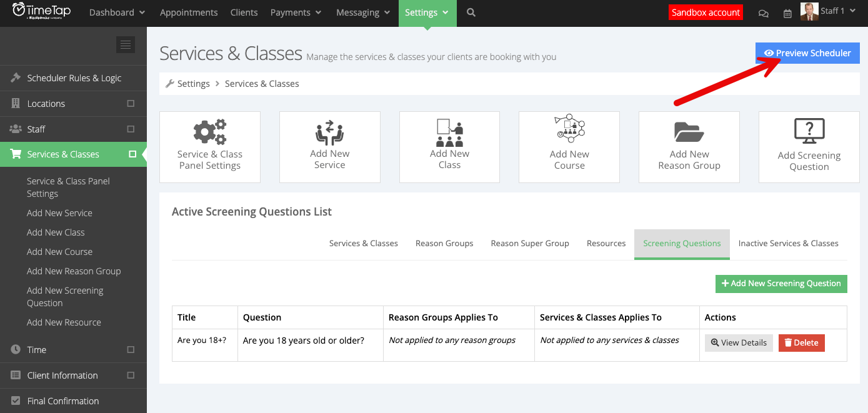Image resolution: width=868 pixels, height=413 pixels.
Task: Click the 'Are you 18+?' title cell
Action: tap(205, 345)
